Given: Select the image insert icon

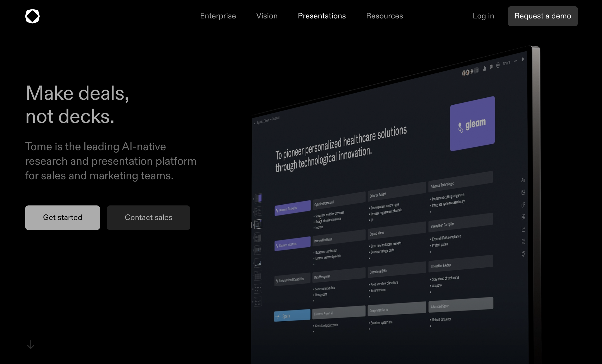Looking at the screenshot, I should (x=523, y=192).
